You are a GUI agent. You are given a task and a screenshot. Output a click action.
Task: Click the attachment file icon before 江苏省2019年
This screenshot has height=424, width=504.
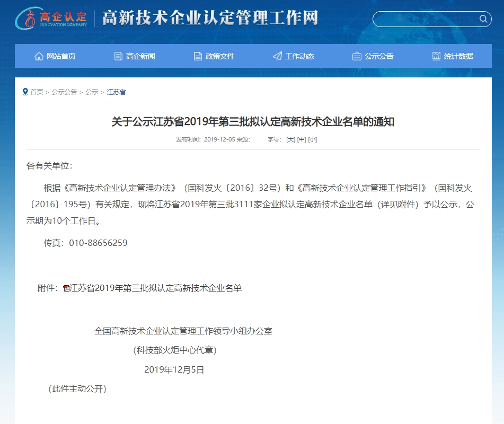(66, 288)
